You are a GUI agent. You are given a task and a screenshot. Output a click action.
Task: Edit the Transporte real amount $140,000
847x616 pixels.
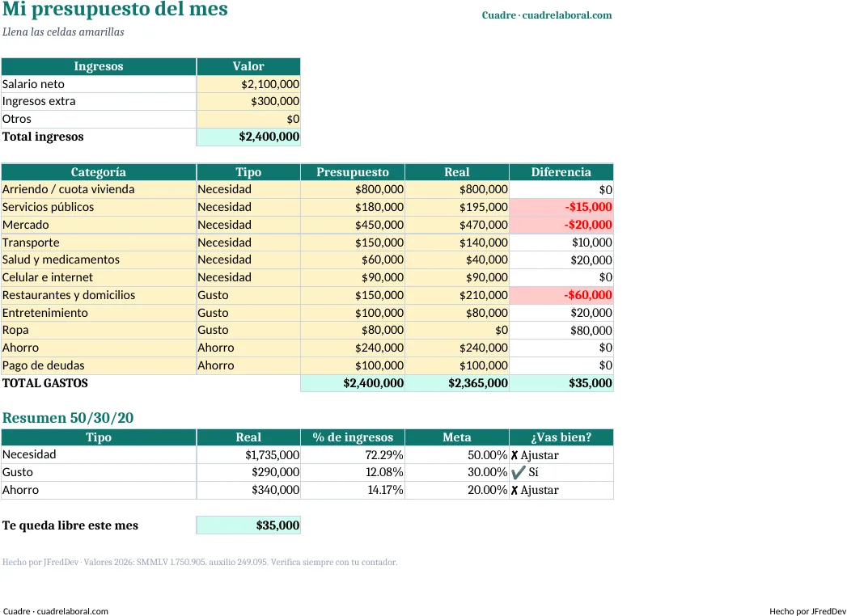(x=457, y=243)
